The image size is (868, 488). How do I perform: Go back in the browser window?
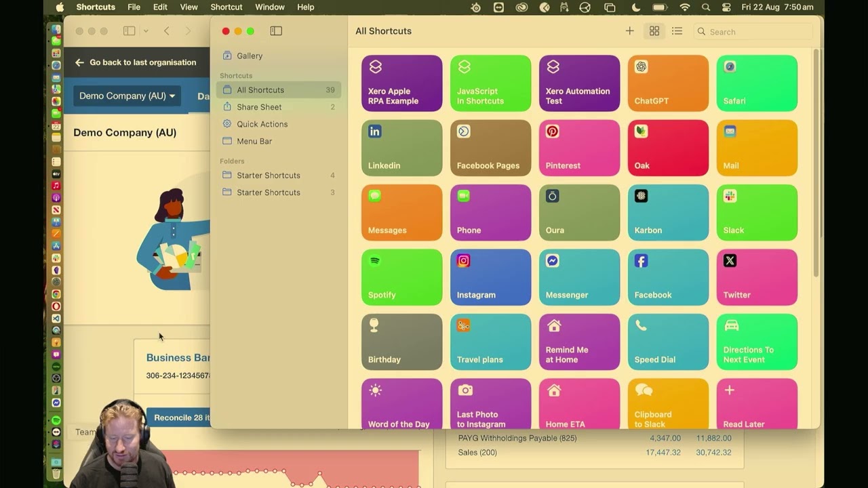[166, 31]
